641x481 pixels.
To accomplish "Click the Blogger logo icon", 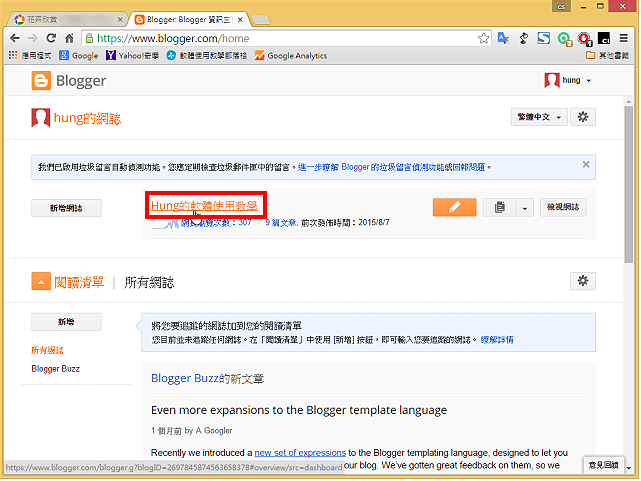I will pos(41,81).
